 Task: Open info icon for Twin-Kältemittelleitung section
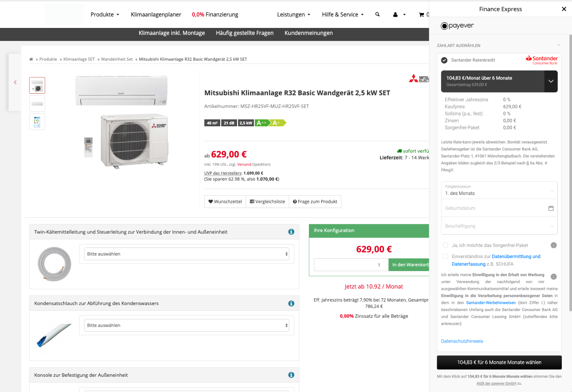[x=291, y=232]
